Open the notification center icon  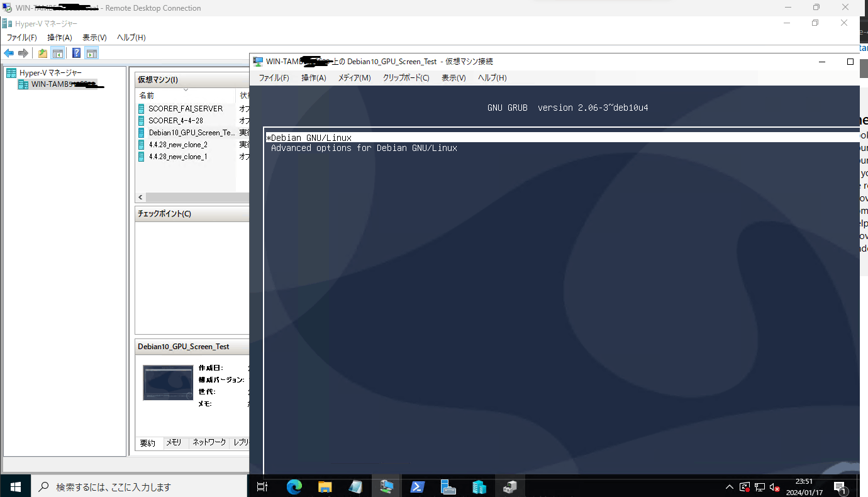click(840, 487)
